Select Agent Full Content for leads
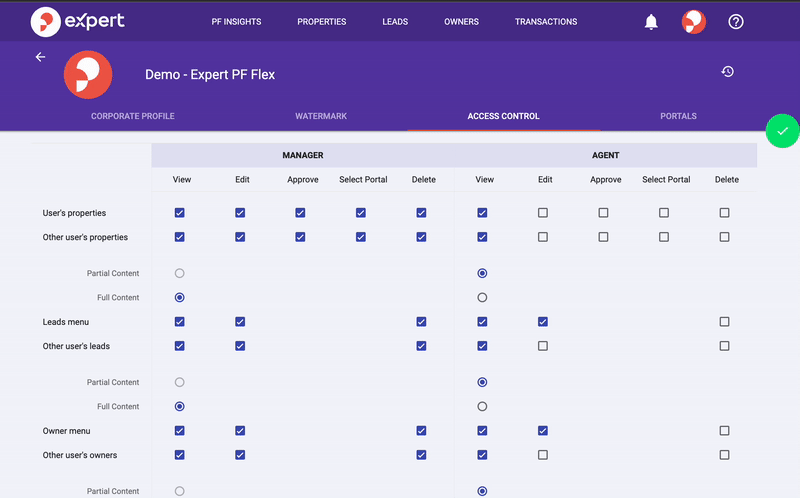Screen dimensions: 800x498 (x=483, y=407)
